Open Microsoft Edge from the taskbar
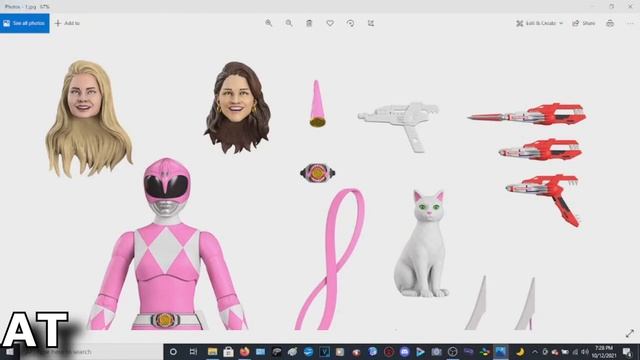Viewport: 640px width, 360px height. [308, 351]
